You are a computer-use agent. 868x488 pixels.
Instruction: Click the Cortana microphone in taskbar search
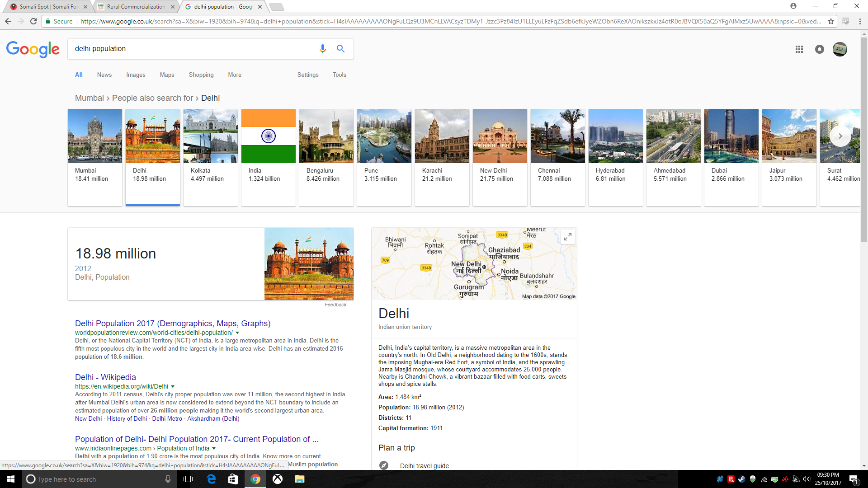click(x=168, y=479)
